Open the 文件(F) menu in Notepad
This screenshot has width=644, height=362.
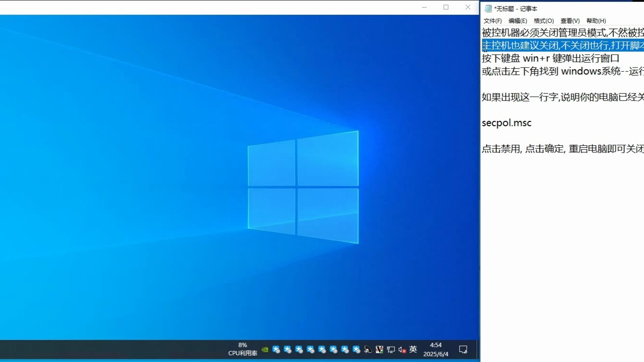click(492, 21)
